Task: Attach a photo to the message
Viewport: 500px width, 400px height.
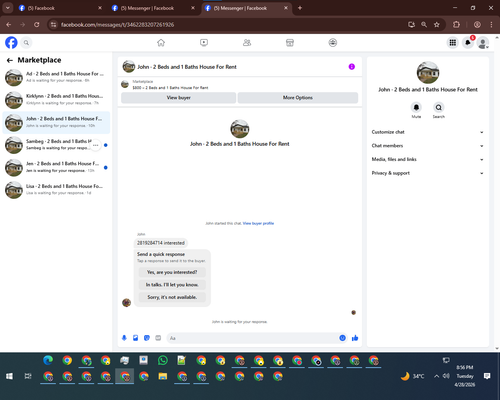Action: tap(135, 338)
